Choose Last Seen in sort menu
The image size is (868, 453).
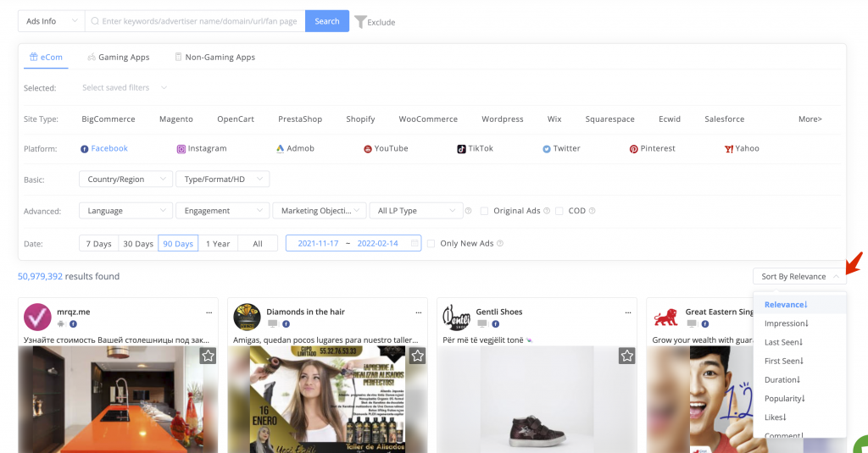point(799,342)
